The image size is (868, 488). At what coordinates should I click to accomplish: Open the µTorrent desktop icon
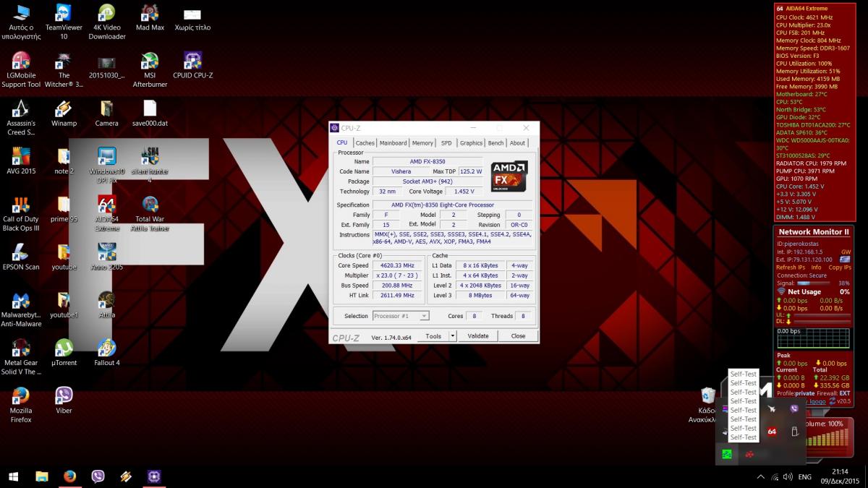coord(64,351)
